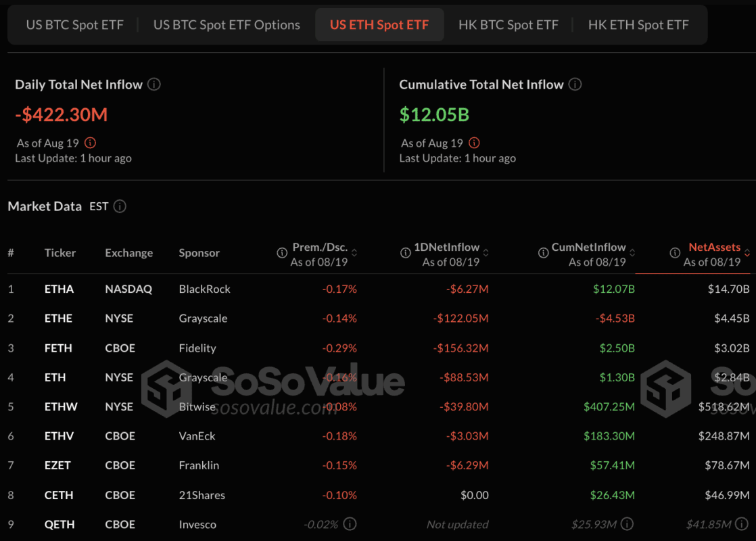Click red info icon under Cumulative inflow date
This screenshot has width=756, height=541.
(475, 143)
